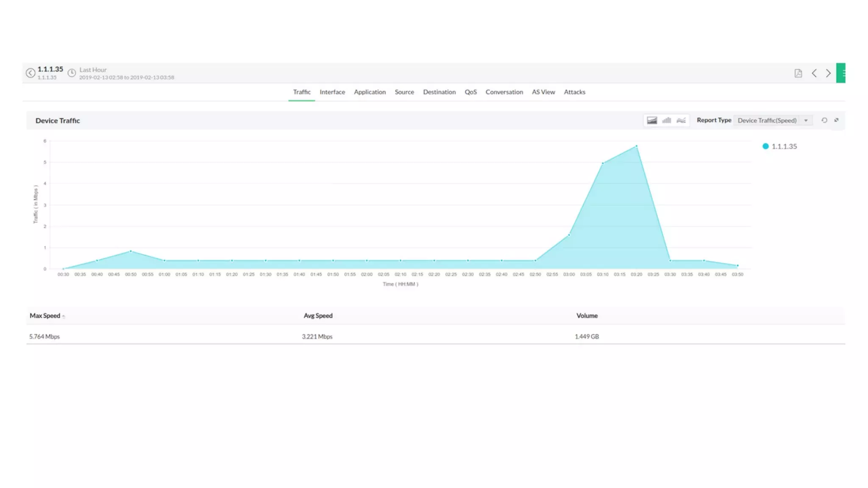868x488 pixels.
Task: Click the Last Hour time range label
Action: click(x=93, y=70)
